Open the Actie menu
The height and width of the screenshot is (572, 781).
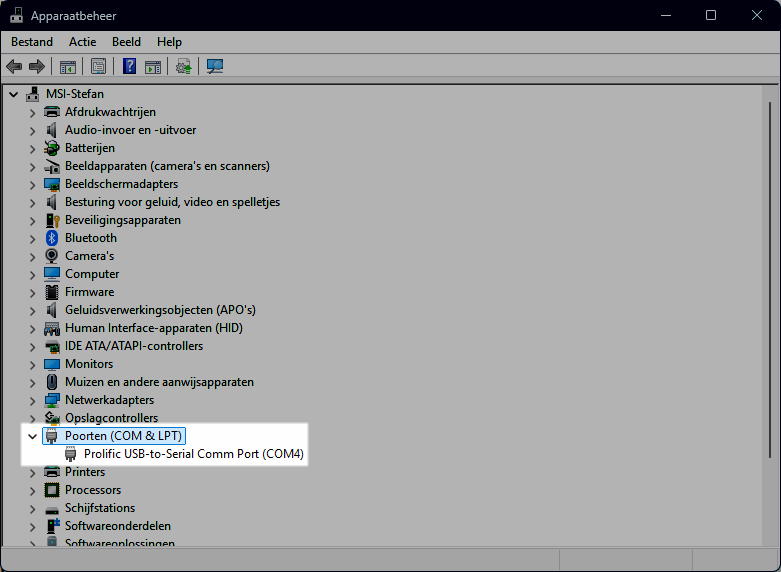pyautogui.click(x=82, y=42)
